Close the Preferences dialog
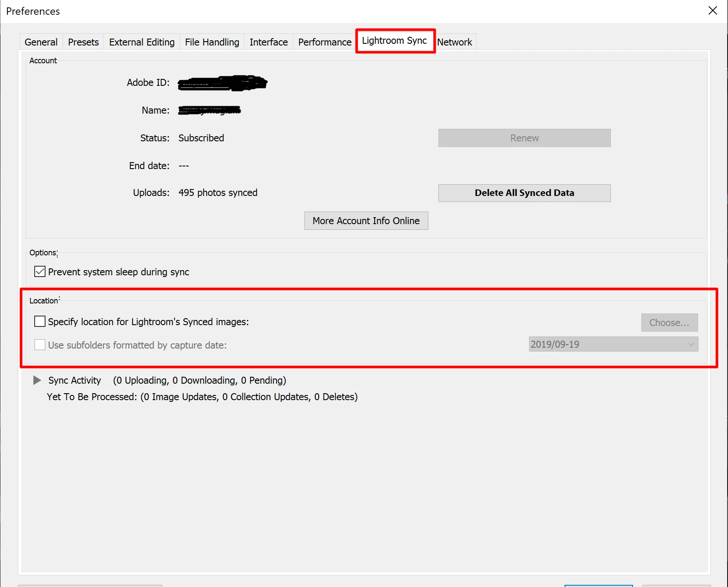Viewport: 728px width, 587px height. click(x=712, y=11)
